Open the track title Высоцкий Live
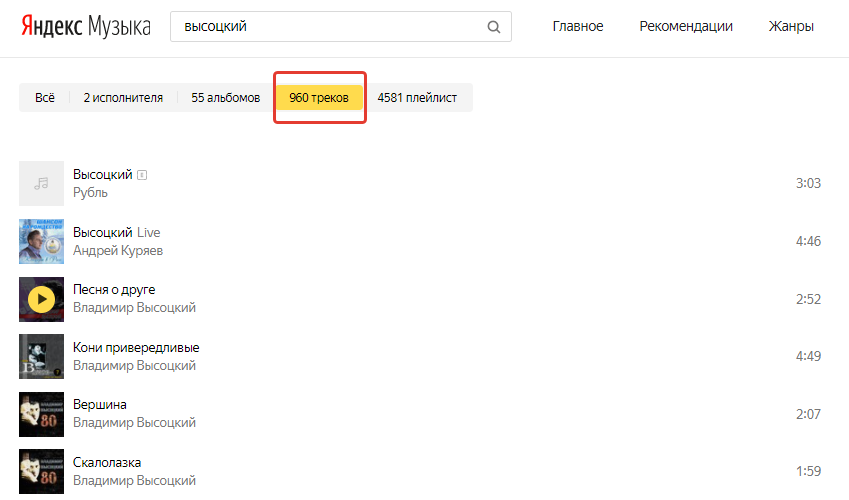This screenshot has width=849, height=500. (x=116, y=232)
